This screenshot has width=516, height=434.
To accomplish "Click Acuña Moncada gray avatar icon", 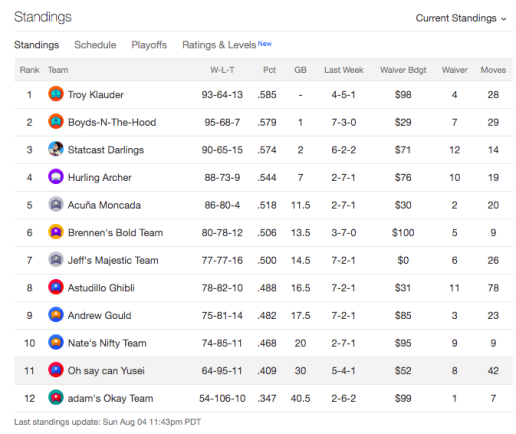I will tap(56, 205).
